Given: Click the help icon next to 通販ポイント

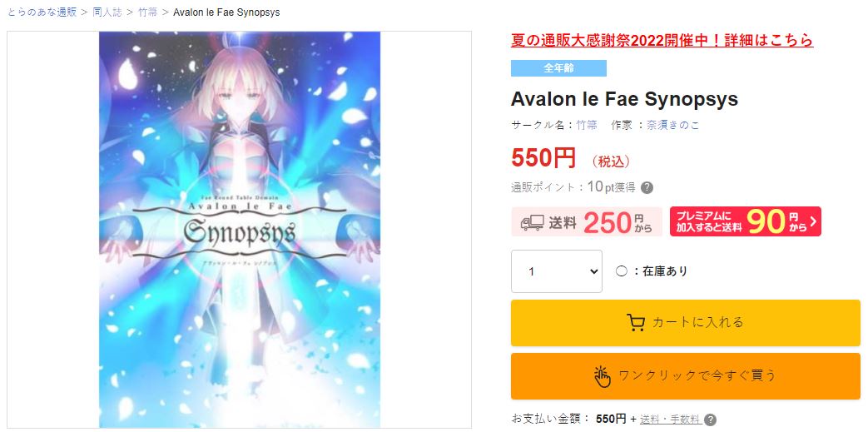Looking at the screenshot, I should [x=647, y=188].
